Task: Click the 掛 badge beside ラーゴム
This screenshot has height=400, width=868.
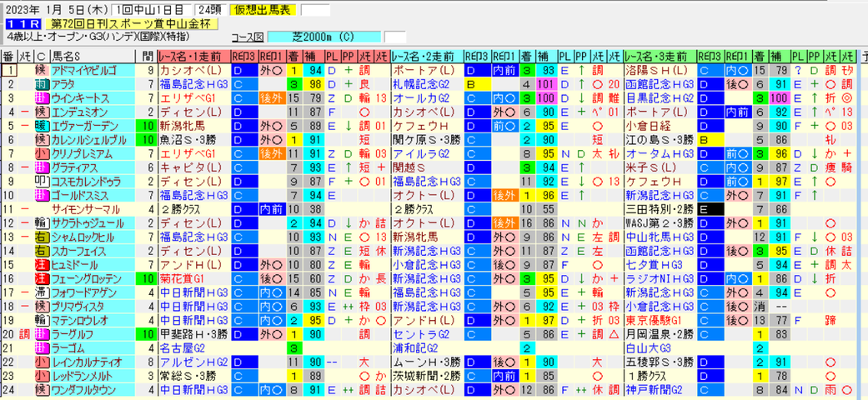Action: pyautogui.click(x=42, y=347)
